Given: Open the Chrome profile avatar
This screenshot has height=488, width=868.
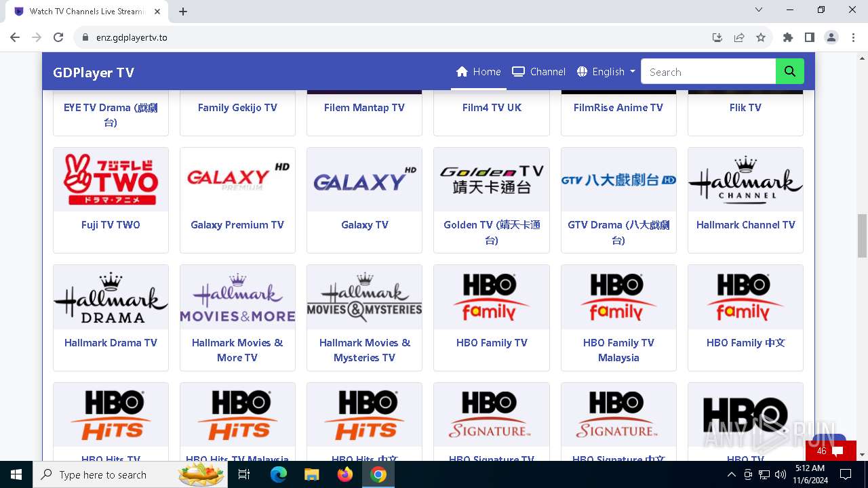Looking at the screenshot, I should coord(831,37).
